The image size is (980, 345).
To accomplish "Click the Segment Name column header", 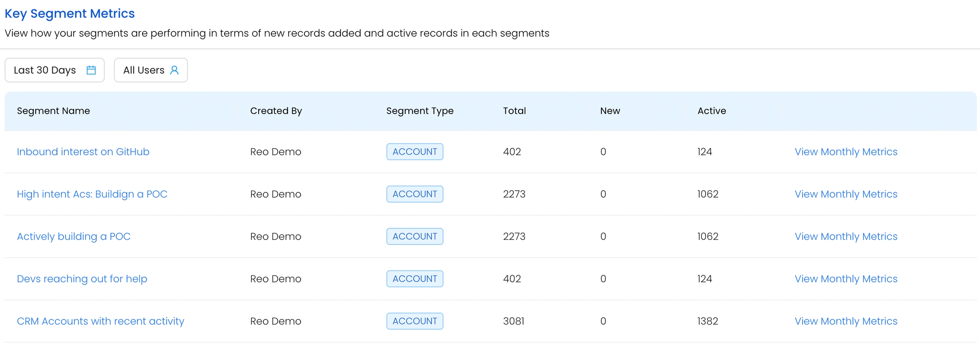I will pos(53,111).
